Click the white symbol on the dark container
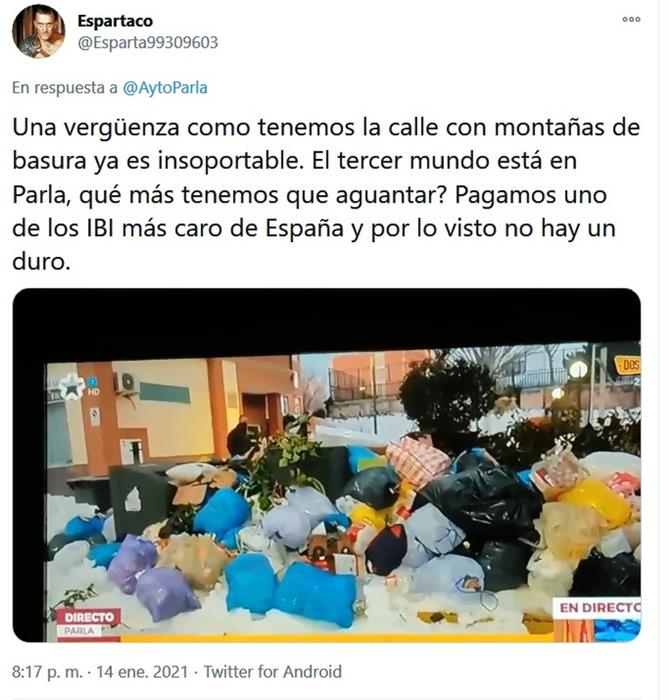669x700 pixels. tap(133, 499)
